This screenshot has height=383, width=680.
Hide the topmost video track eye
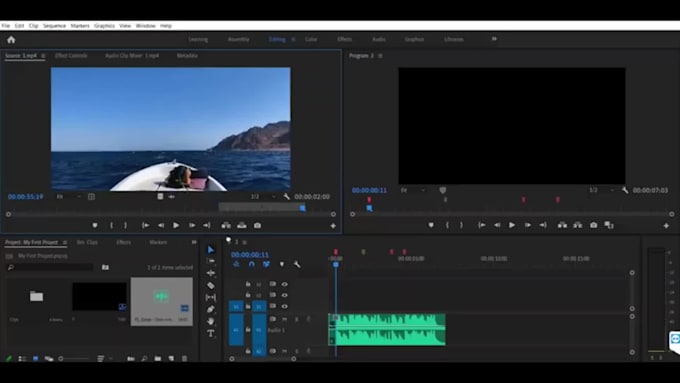tap(284, 284)
